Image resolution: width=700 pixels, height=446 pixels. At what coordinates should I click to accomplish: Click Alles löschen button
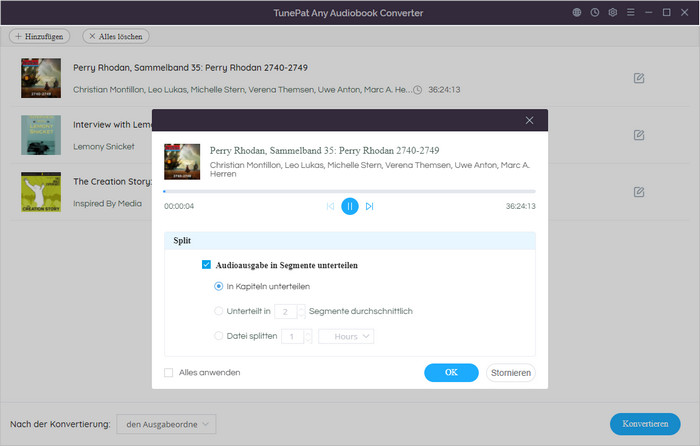[x=116, y=36]
